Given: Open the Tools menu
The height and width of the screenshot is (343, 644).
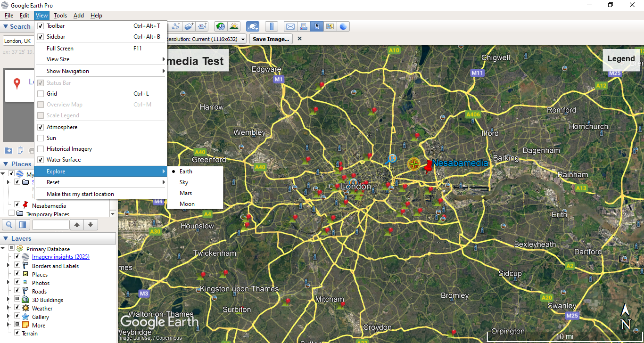Looking at the screenshot, I should pos(60,16).
